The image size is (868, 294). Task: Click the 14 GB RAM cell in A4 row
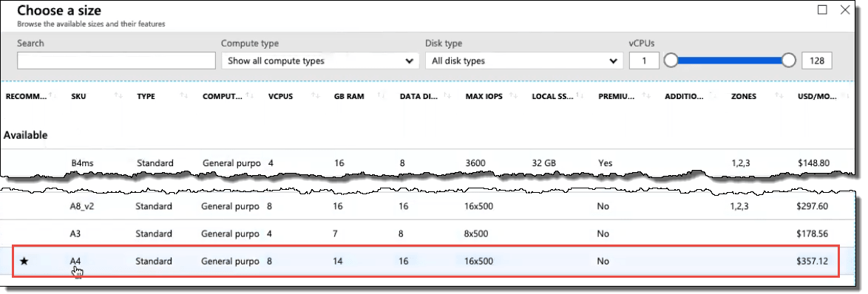pyautogui.click(x=338, y=261)
